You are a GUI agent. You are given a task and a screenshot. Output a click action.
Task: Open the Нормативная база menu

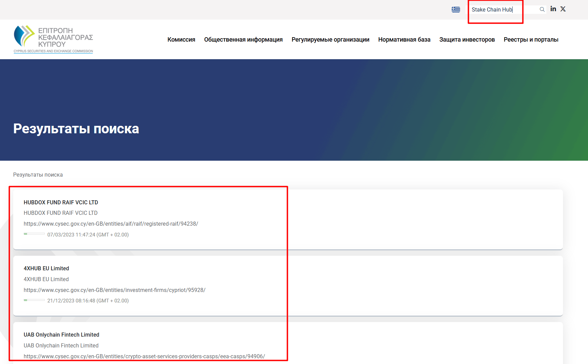[x=404, y=40]
